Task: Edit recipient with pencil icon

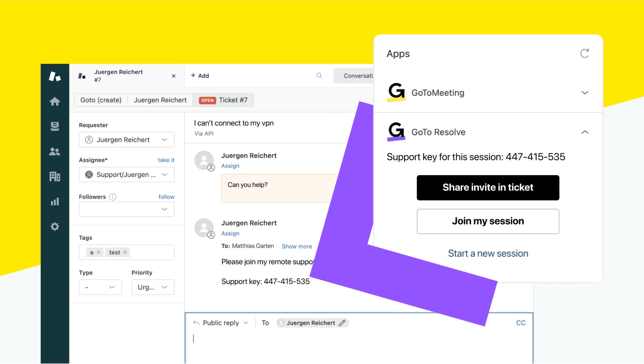Action: pyautogui.click(x=342, y=323)
